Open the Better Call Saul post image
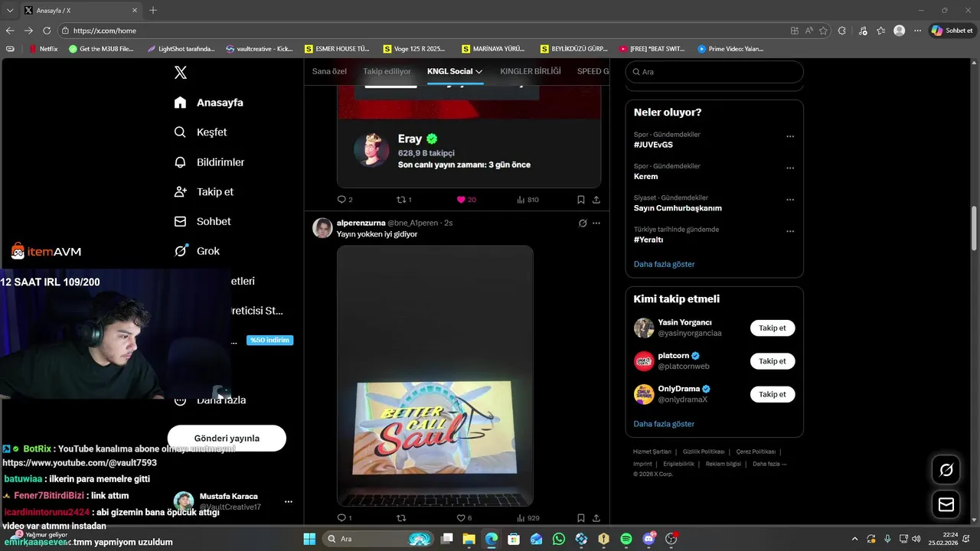The width and height of the screenshot is (980, 551). pos(435,376)
